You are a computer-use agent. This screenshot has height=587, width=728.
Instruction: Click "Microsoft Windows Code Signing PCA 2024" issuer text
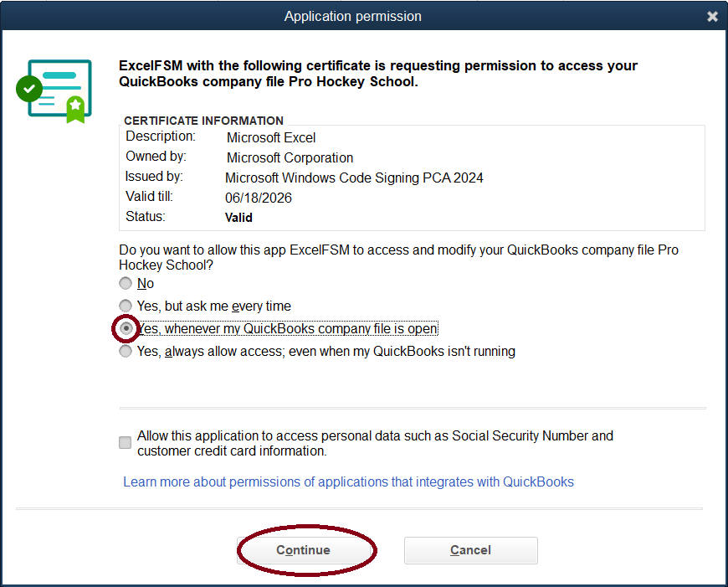pos(354,178)
